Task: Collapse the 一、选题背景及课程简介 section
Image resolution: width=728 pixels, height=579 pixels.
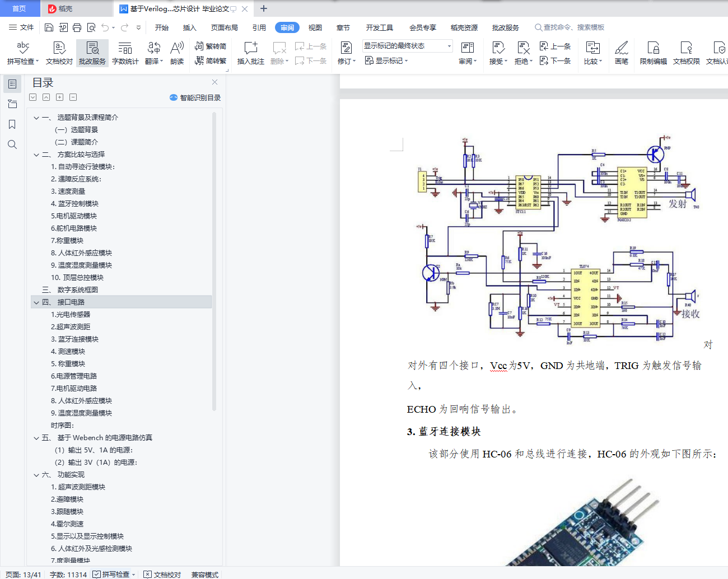Action: point(36,118)
